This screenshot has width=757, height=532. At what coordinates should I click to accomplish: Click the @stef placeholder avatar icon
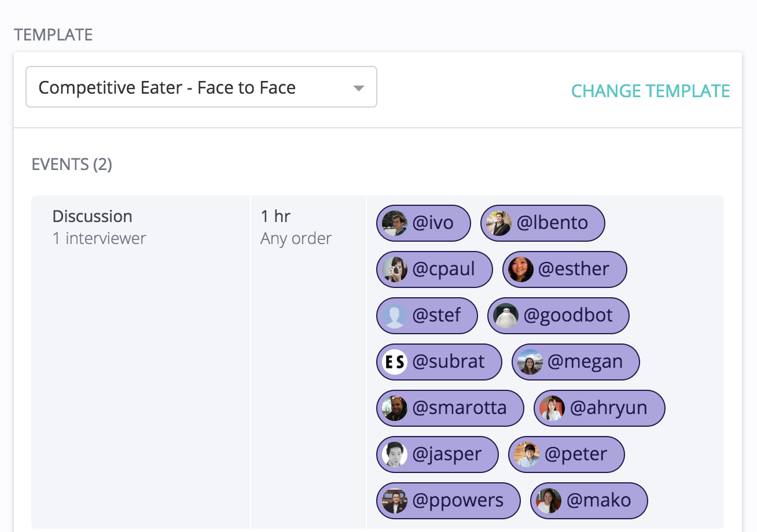(395, 316)
